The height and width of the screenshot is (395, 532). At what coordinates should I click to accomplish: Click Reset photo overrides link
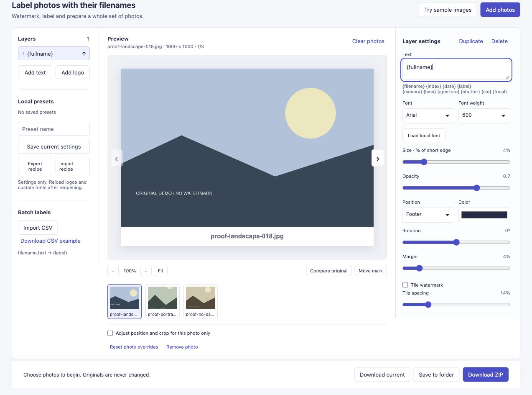click(134, 347)
